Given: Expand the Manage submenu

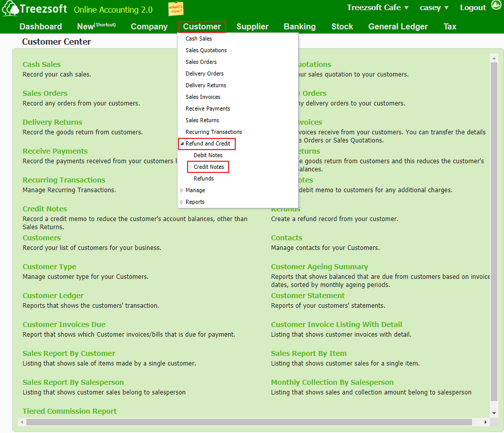Looking at the screenshot, I should tap(182, 190).
